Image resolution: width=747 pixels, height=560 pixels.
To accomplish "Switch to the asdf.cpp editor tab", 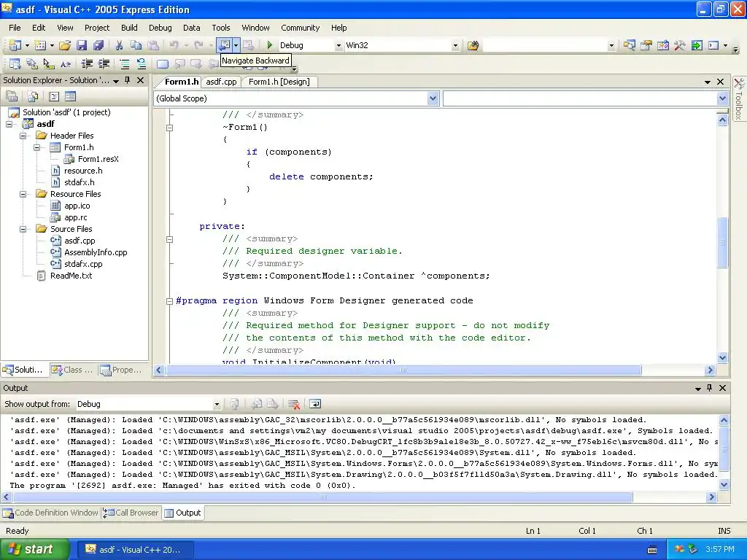I will 221,82.
